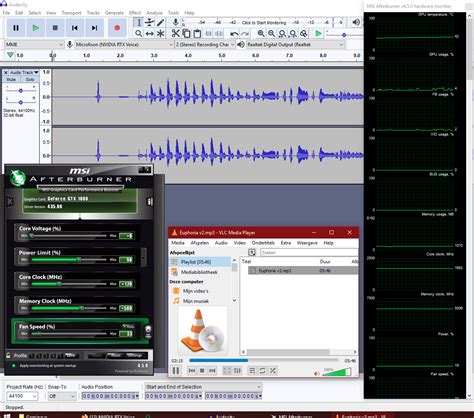Close the Audio Track with its X button

pyautogui.click(x=6, y=72)
